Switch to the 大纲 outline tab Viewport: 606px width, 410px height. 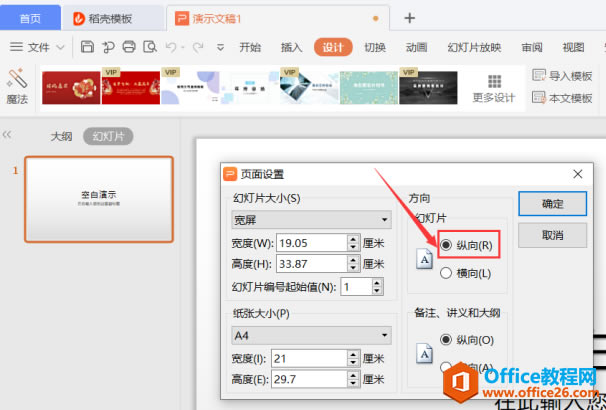tap(61, 136)
